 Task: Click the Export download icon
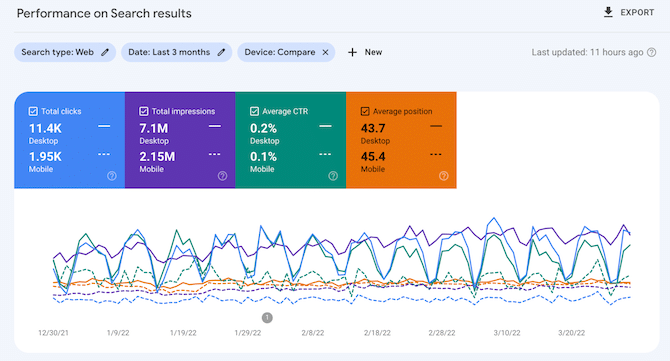pos(608,12)
